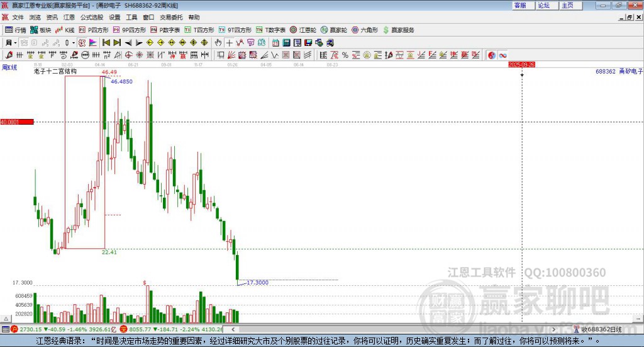Open the T数字表 tool
644x347 pixels.
270,30
